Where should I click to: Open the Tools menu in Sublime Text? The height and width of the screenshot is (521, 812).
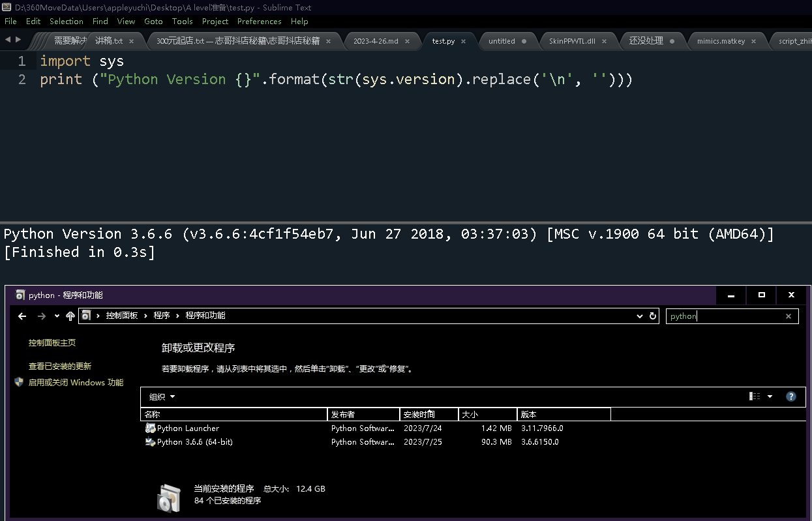point(182,21)
